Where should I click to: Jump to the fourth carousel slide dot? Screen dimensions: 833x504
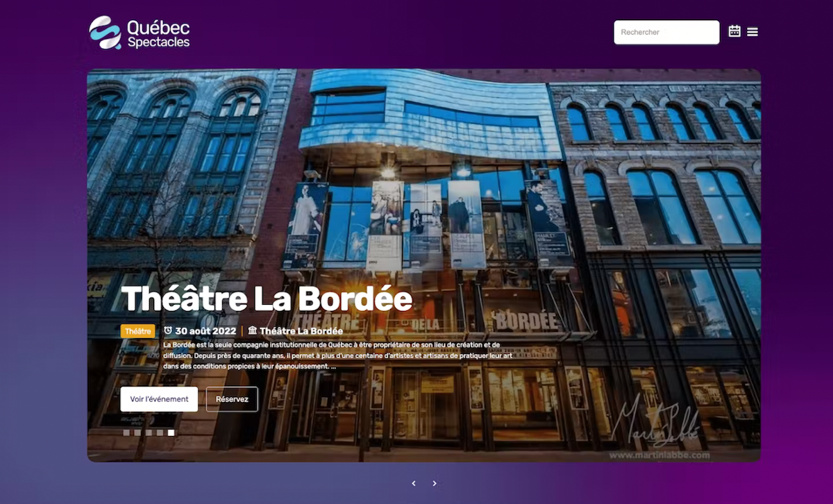(x=160, y=432)
